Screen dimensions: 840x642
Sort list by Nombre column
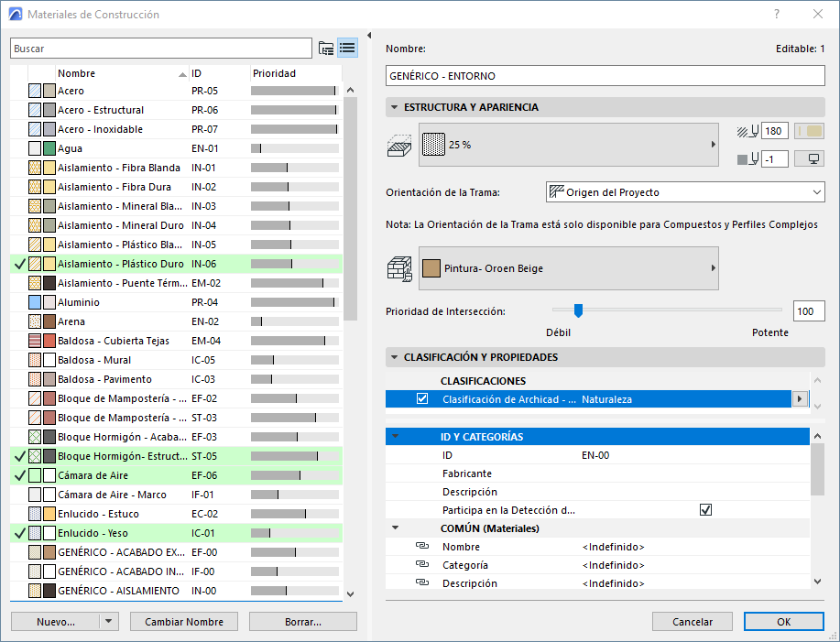[122, 73]
